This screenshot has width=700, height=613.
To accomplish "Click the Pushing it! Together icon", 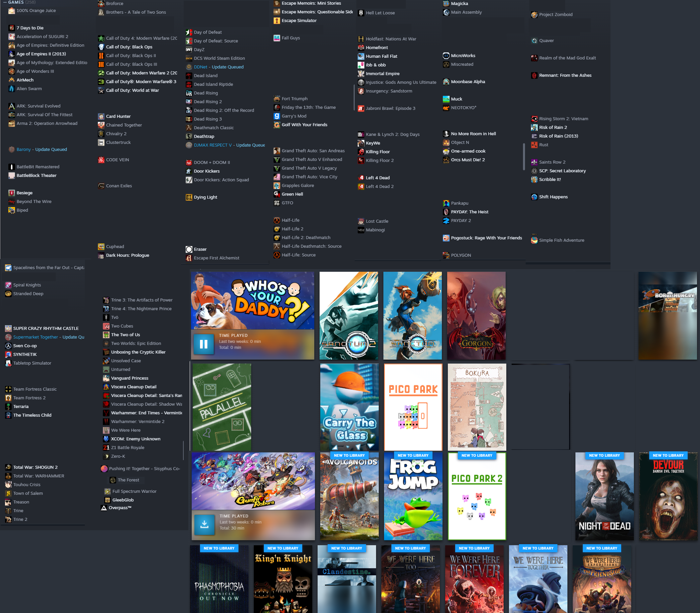I will click(x=104, y=469).
